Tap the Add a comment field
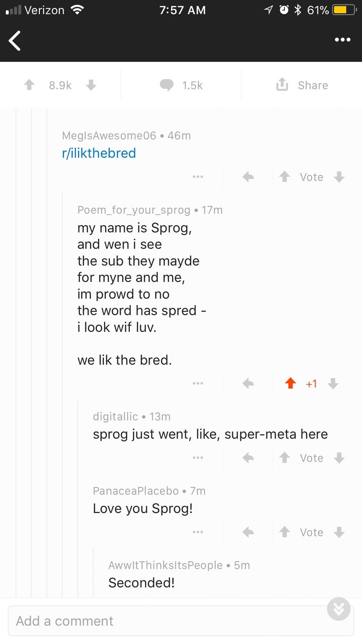This screenshot has height=644, width=362. click(x=167, y=621)
